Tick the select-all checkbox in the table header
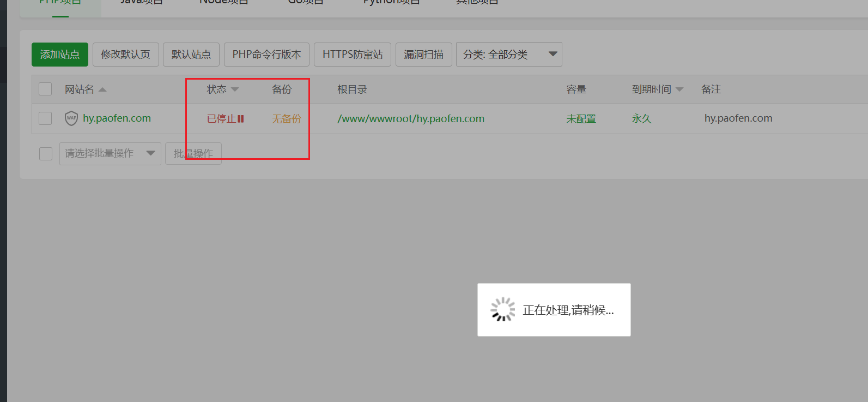The image size is (868, 402). 45,89
